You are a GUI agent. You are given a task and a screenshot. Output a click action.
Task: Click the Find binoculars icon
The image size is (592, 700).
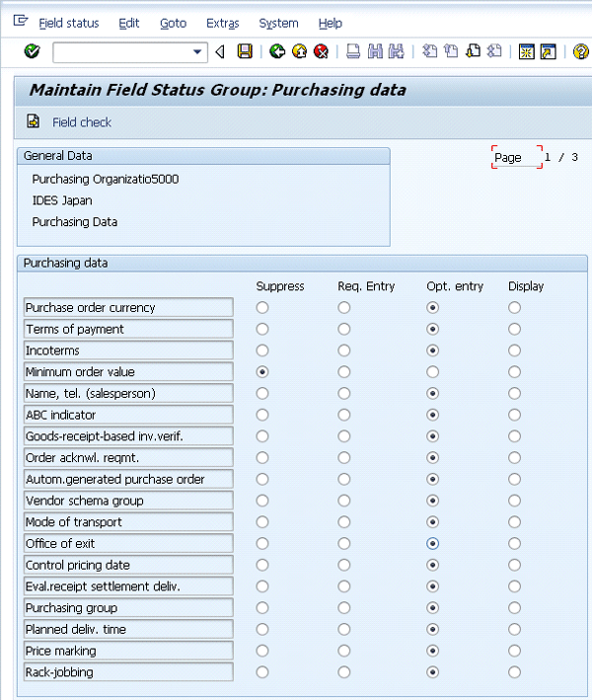click(375, 51)
